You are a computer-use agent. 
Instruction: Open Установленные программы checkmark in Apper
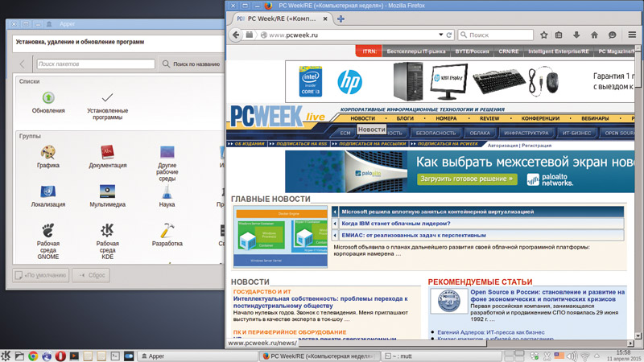[x=107, y=106]
